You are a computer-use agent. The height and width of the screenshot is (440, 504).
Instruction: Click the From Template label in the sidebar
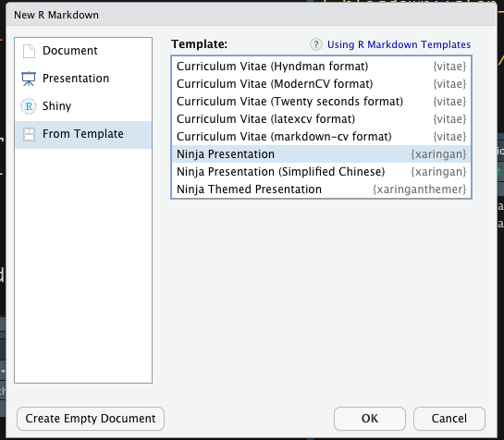pos(83,134)
